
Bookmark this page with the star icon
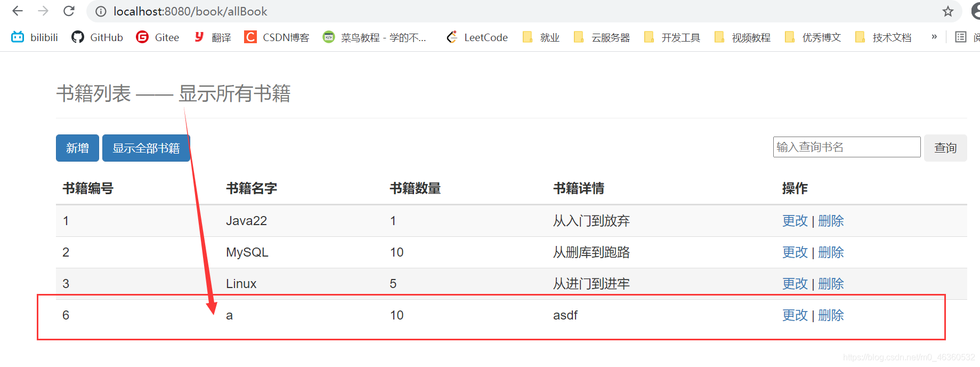pyautogui.click(x=947, y=11)
